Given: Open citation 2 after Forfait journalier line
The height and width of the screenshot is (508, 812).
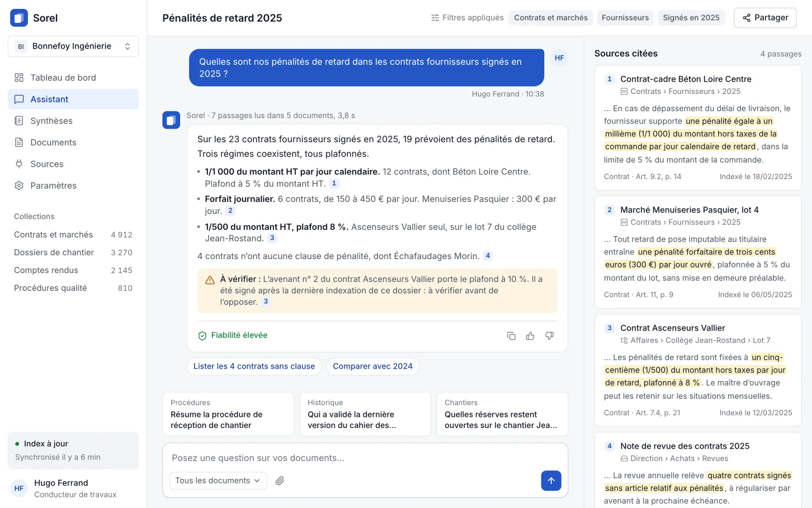Looking at the screenshot, I should coord(230,210).
